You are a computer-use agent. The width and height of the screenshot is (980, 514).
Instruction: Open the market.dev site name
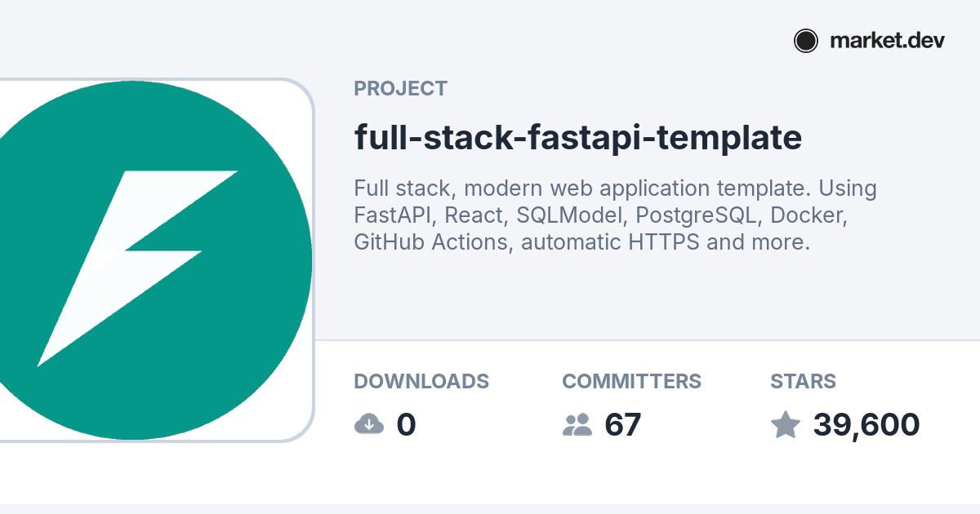coord(887,41)
